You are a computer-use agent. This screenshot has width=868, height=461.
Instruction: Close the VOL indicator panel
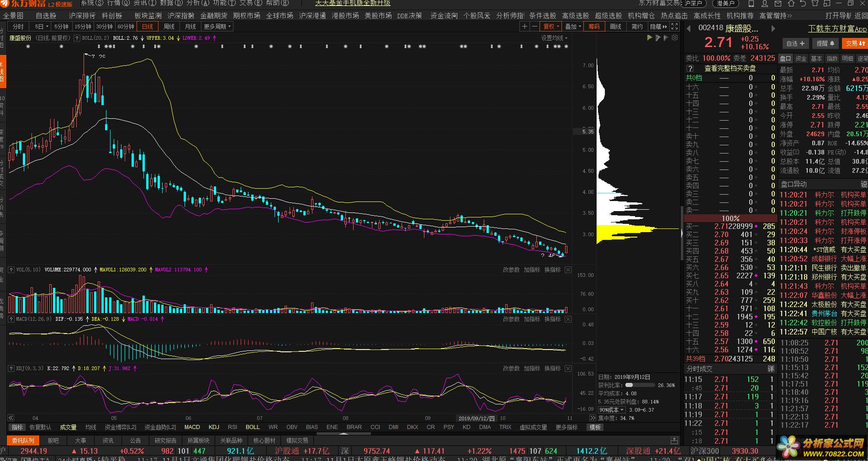568,270
